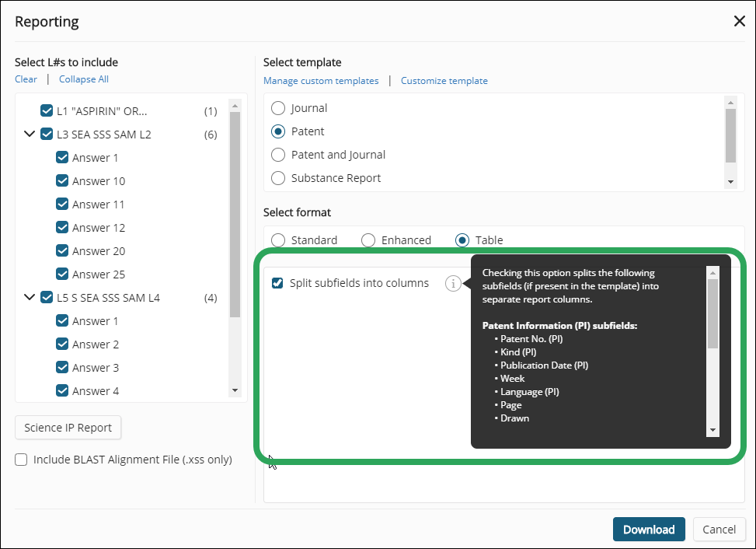Click the Customize template link
Viewport: 756px width, 549px height.
(x=444, y=81)
